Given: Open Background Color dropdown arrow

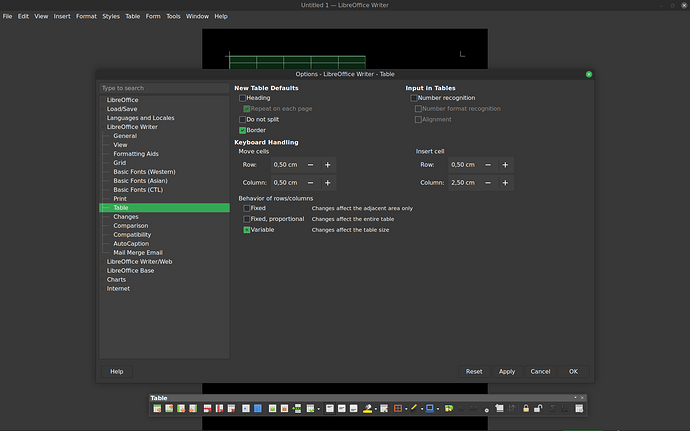Looking at the screenshot, I should coord(375,409).
